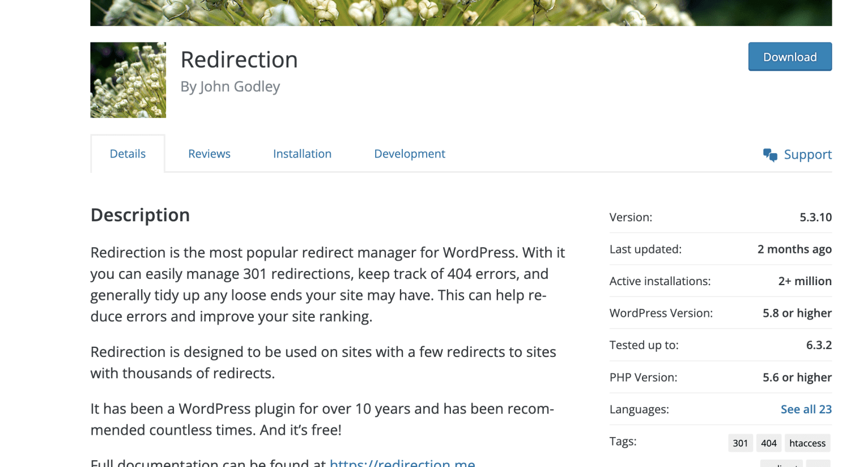Switch to the Development tab
The width and height of the screenshot is (868, 467).
409,154
